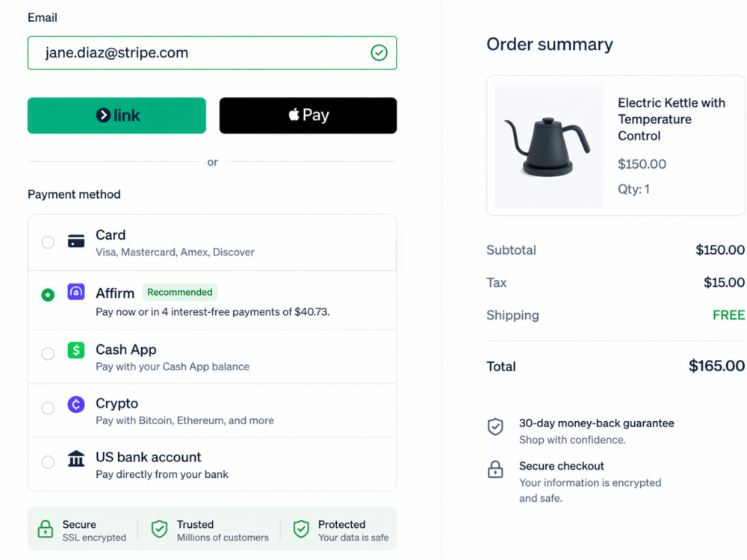This screenshot has height=560, width=747.
Task: Pay using the green Link button
Action: pyautogui.click(x=117, y=116)
